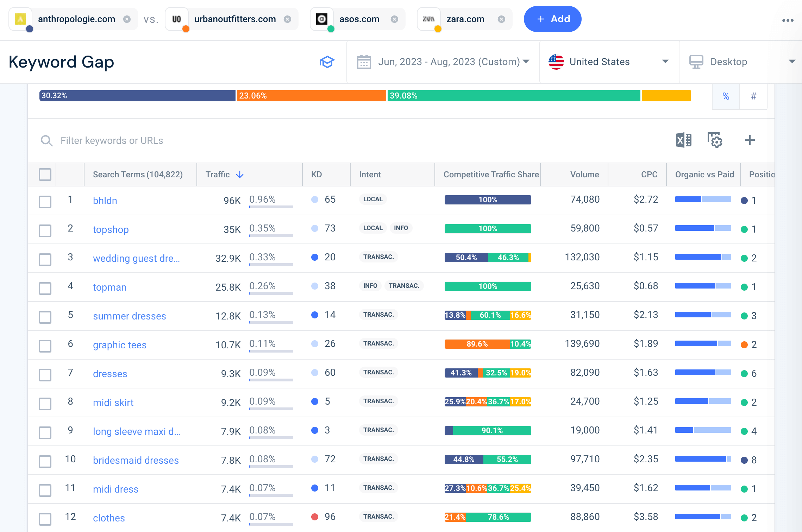Select the summer dresses row checkbox

pos(45,317)
